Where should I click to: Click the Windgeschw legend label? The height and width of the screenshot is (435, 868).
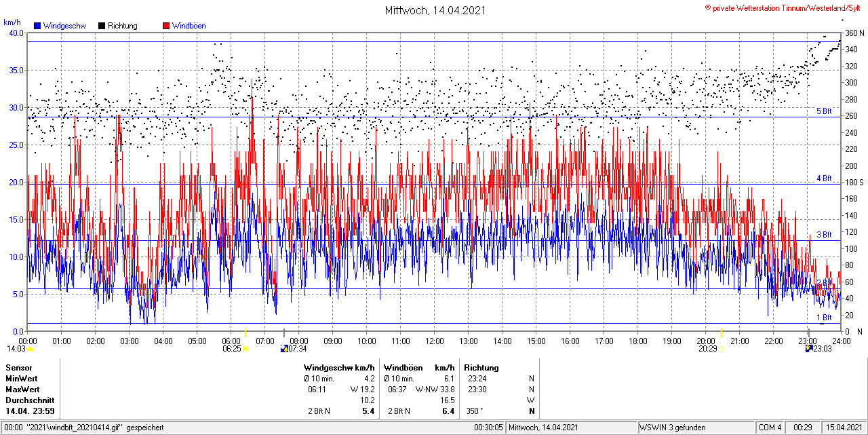click(64, 26)
